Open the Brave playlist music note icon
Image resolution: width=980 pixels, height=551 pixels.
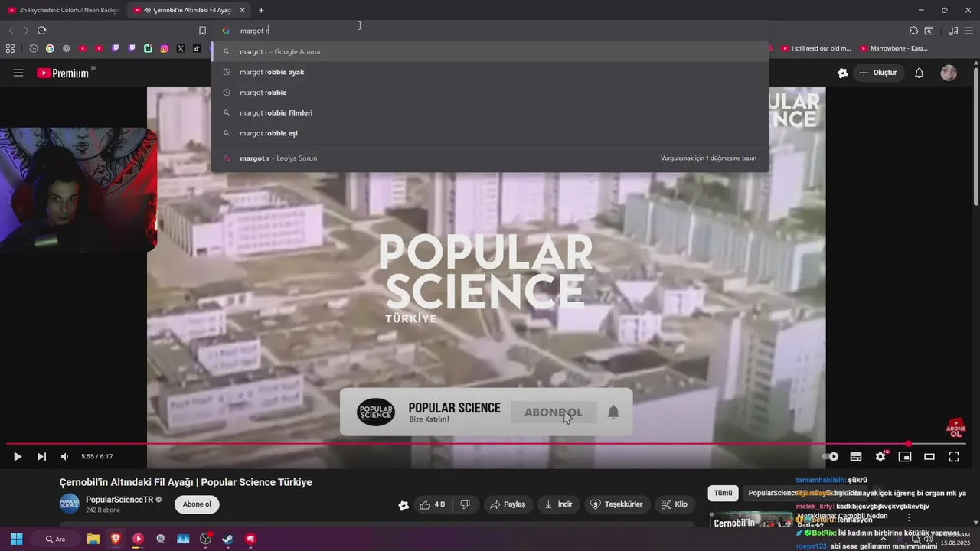(953, 31)
